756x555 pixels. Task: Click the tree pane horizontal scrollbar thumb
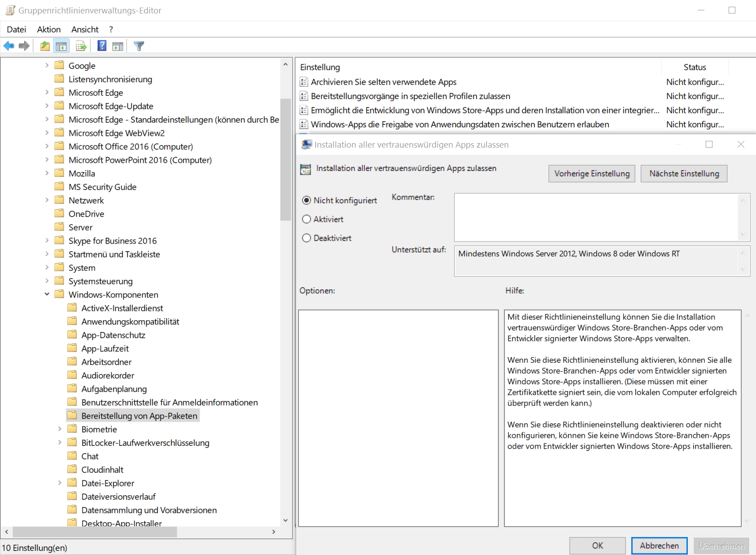coord(94,532)
